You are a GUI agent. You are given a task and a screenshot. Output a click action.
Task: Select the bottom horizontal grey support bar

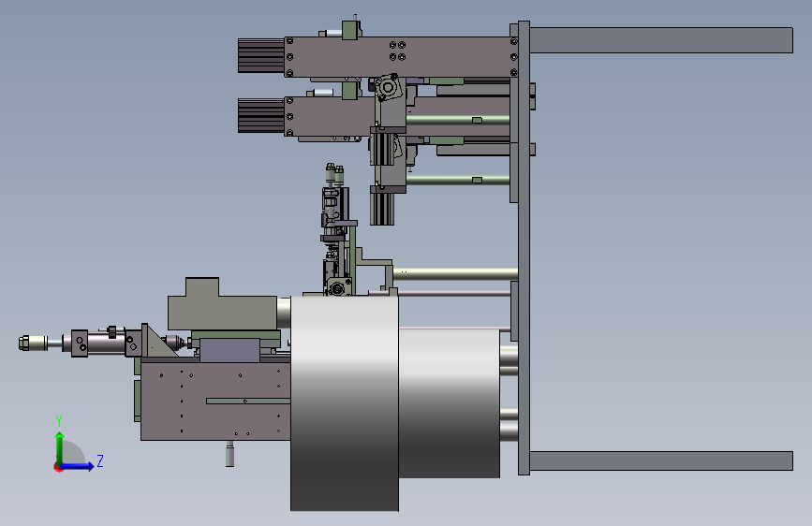(661, 460)
